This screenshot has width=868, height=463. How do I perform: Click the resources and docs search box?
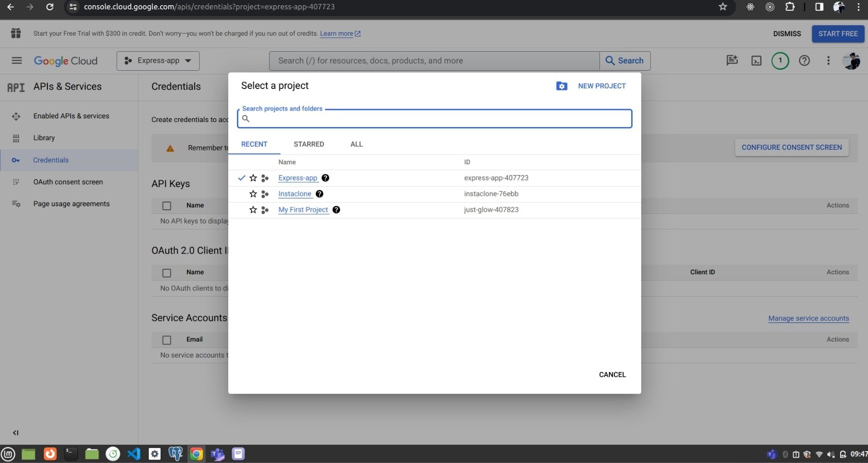[x=434, y=60]
